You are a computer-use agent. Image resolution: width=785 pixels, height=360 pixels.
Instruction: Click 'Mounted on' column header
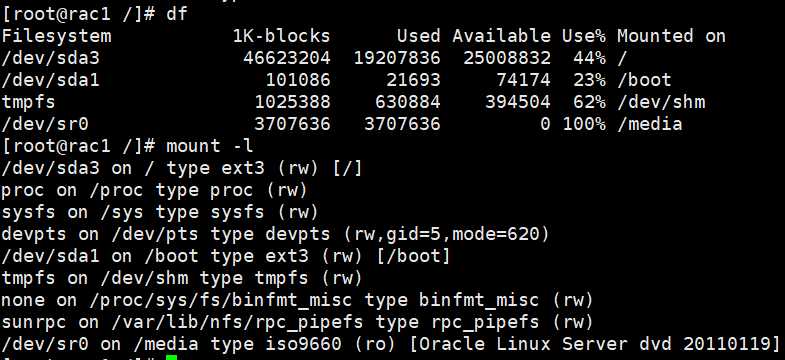(x=671, y=36)
